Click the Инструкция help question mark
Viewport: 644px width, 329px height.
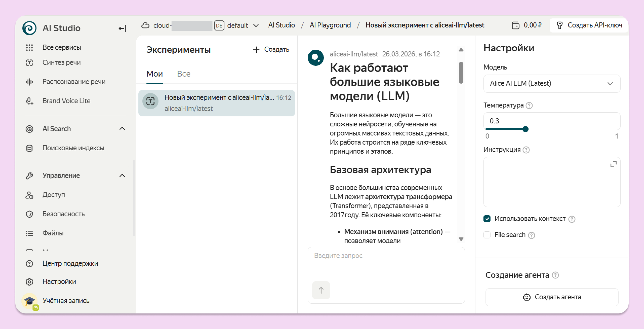pyautogui.click(x=526, y=150)
